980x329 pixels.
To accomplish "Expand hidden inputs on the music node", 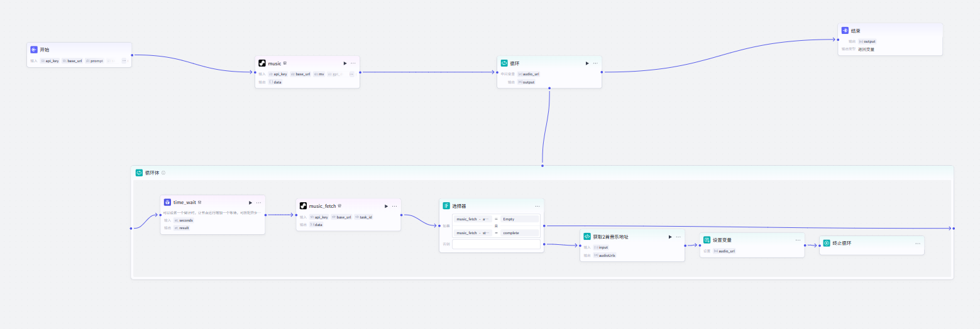I will point(351,74).
